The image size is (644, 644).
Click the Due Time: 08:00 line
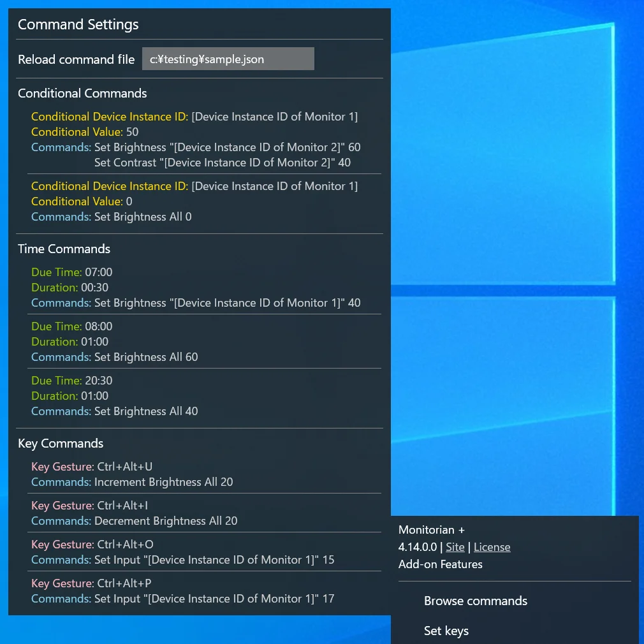point(72,326)
